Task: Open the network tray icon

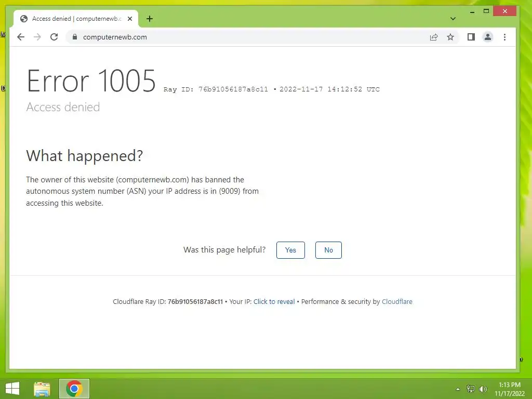Action: click(471, 389)
